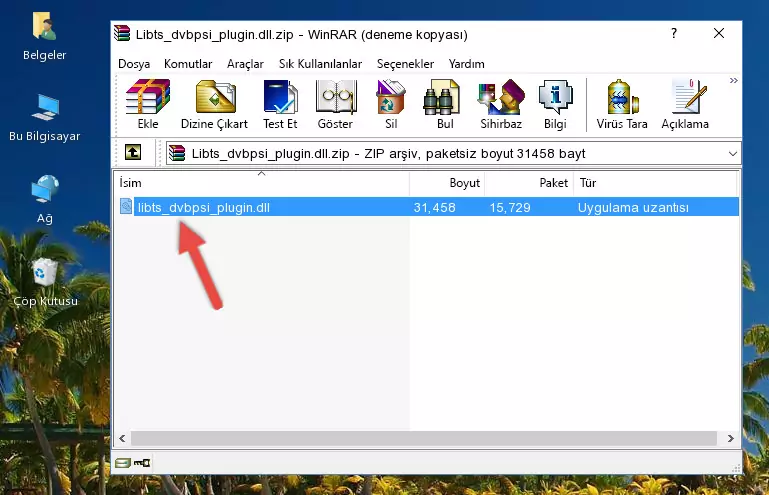Open the Araçlar menu
Viewport: 769px width, 495px height.
(245, 64)
